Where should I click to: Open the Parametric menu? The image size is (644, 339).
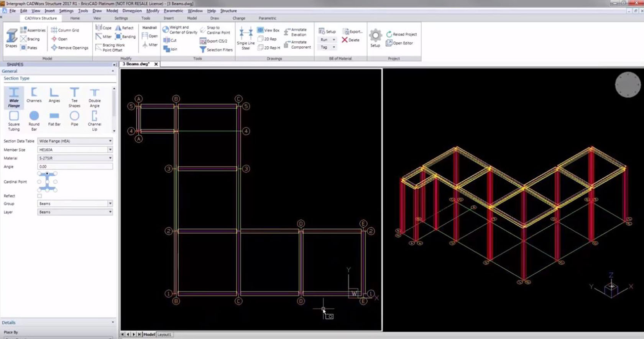173,11
